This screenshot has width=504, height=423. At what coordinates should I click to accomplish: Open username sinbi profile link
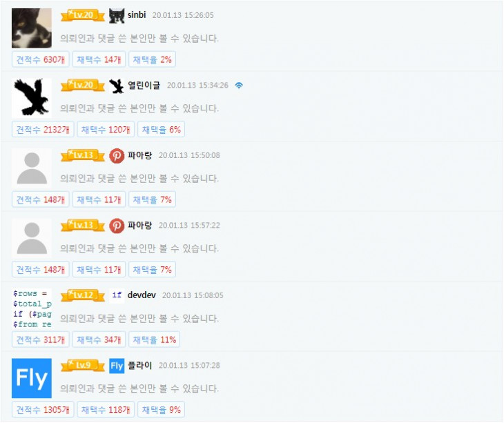pyautogui.click(x=137, y=14)
